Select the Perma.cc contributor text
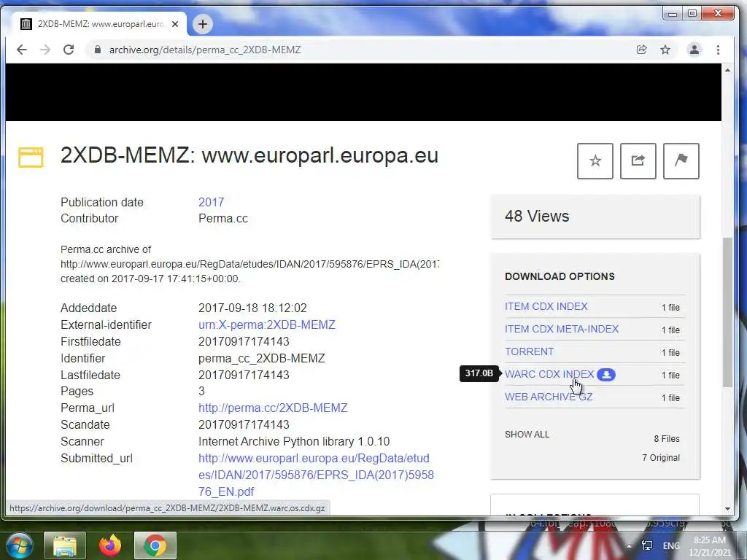The height and width of the screenshot is (560, 747). point(223,219)
